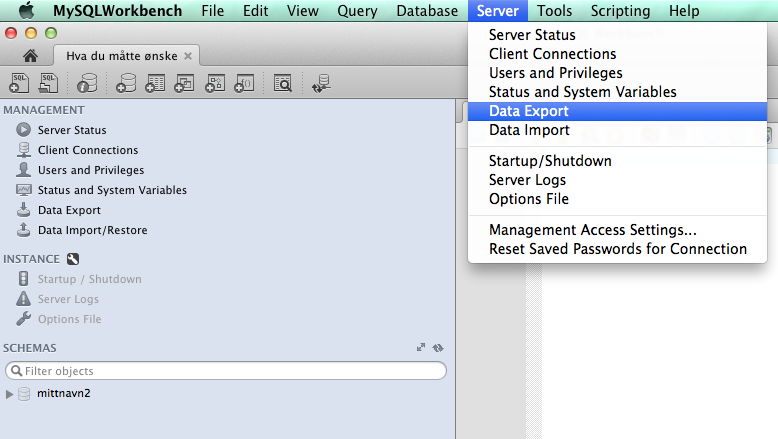
Task: Click the create new schema icon
Action: [126, 83]
